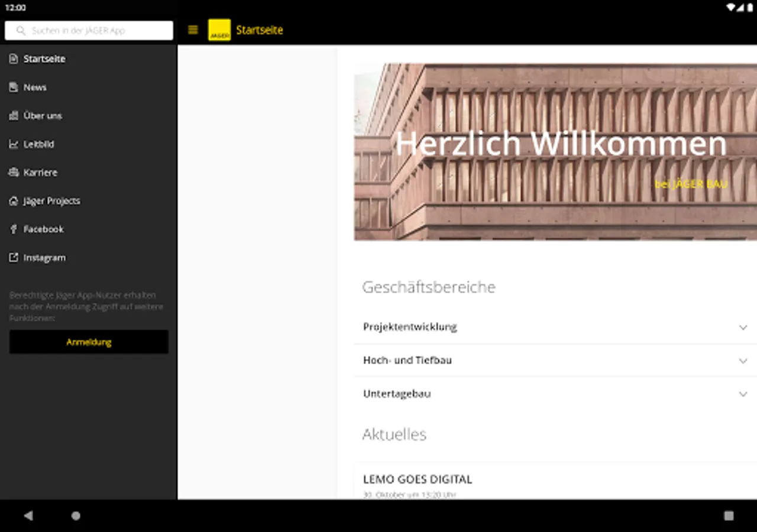Click the Aktuelles heading
757x532 pixels.
(394, 434)
